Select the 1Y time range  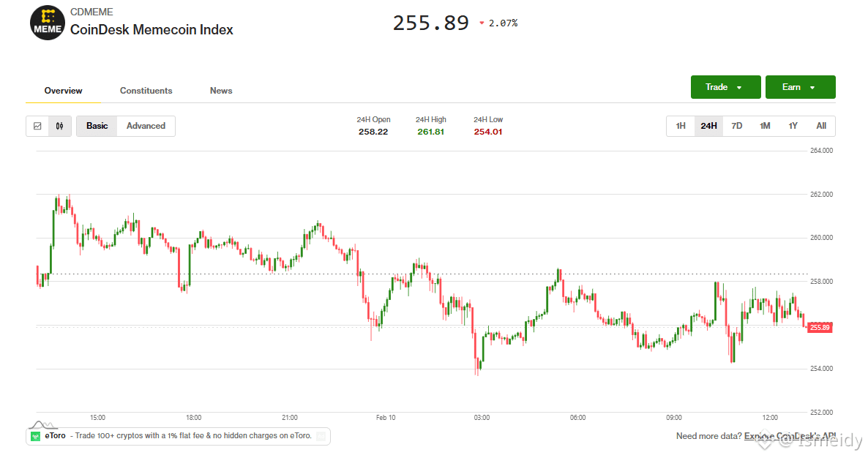793,126
